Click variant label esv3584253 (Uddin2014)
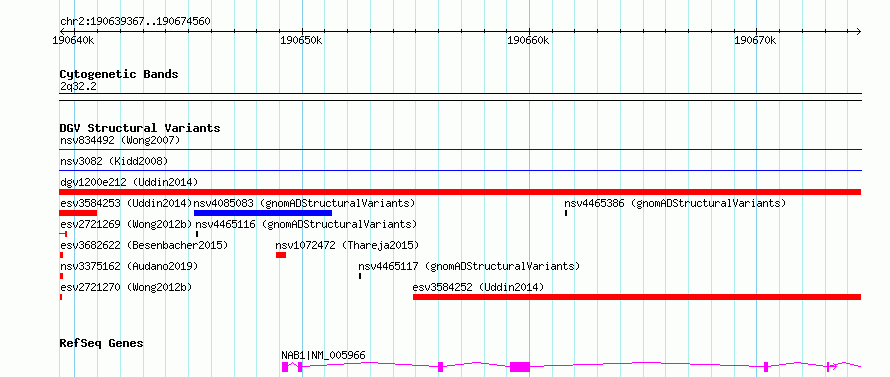Image resolution: width=890 pixels, height=377 pixels. coord(126,203)
